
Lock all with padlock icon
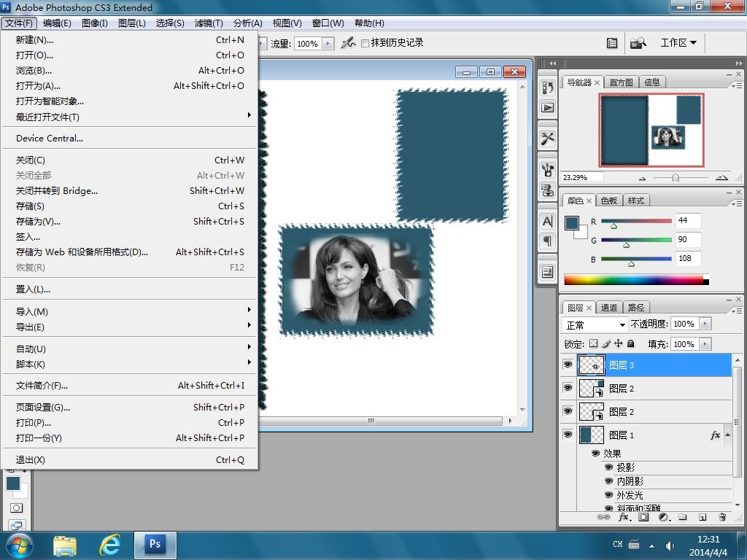click(x=631, y=343)
